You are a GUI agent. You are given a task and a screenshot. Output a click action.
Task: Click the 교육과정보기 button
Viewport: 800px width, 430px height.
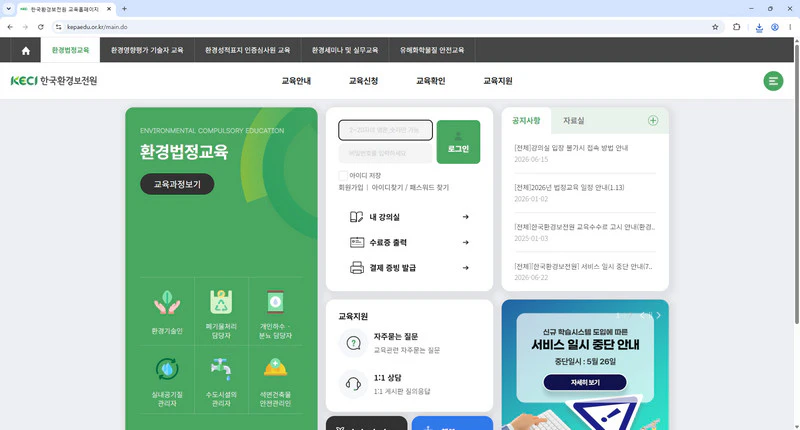coord(177,184)
